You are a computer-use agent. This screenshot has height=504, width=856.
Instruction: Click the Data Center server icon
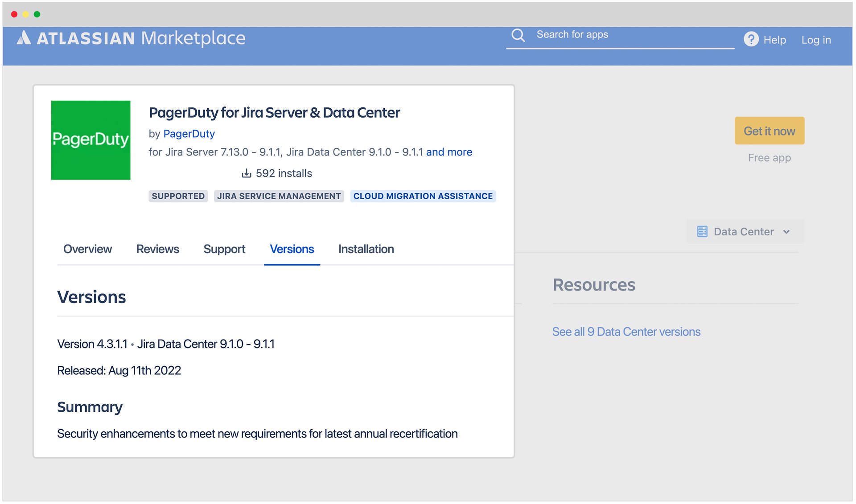click(x=702, y=232)
